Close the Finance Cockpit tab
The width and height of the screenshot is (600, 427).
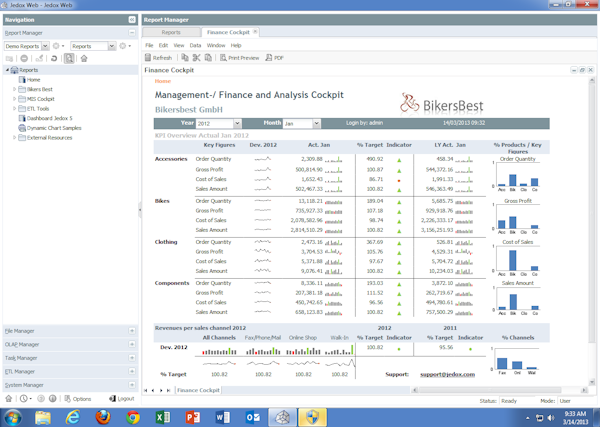(256, 32)
